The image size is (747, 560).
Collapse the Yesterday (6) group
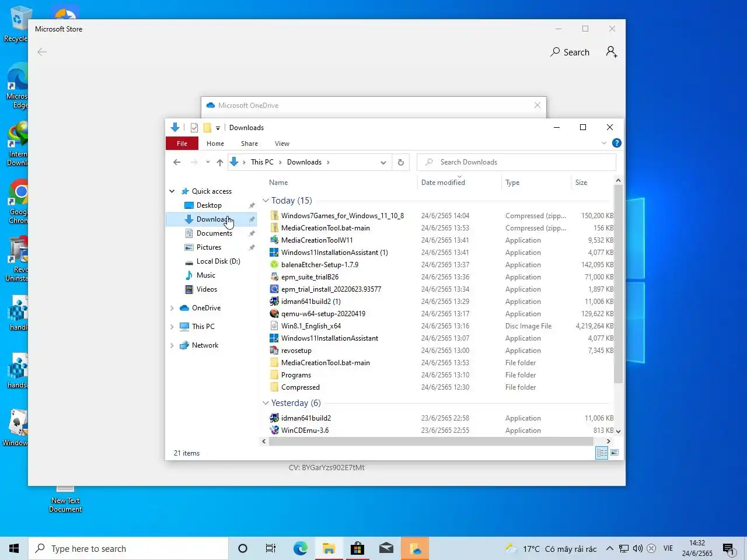pyautogui.click(x=266, y=403)
